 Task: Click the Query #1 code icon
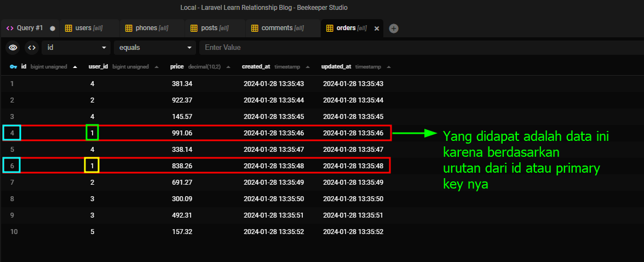(10, 28)
